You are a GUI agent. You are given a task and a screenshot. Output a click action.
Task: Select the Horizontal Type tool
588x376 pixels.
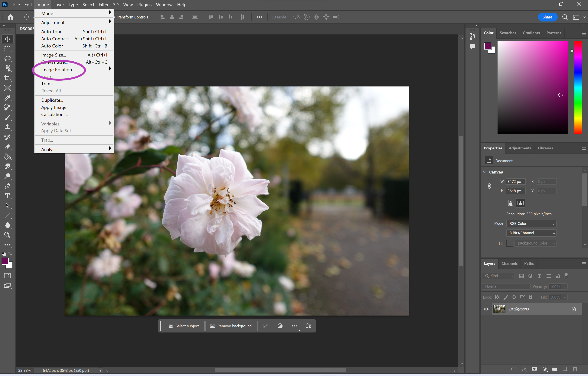[7, 196]
